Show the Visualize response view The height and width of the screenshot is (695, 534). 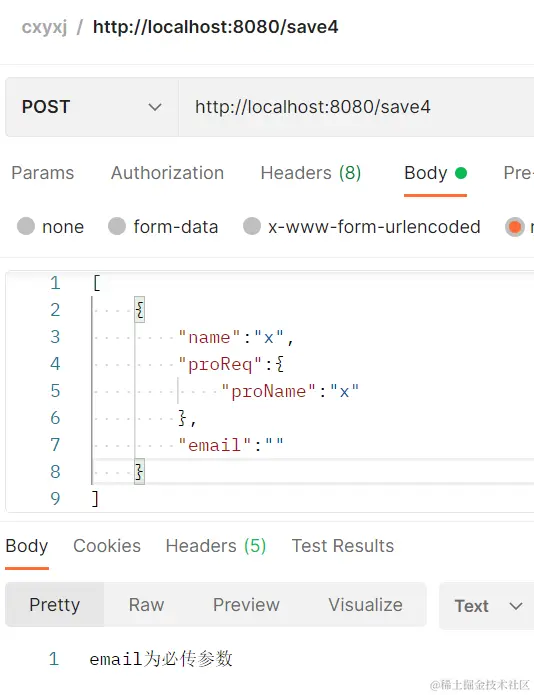click(x=366, y=605)
